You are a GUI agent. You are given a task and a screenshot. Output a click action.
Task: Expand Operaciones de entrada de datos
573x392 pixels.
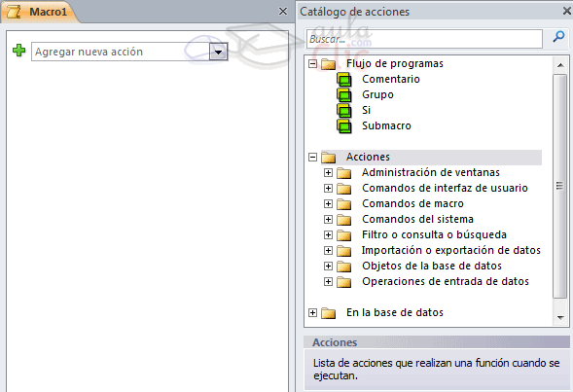328,282
